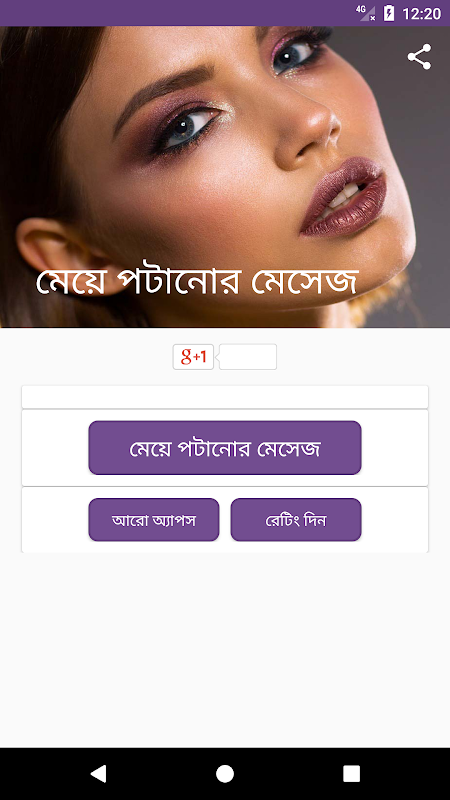Tap the Android back triangle icon

tap(98, 773)
